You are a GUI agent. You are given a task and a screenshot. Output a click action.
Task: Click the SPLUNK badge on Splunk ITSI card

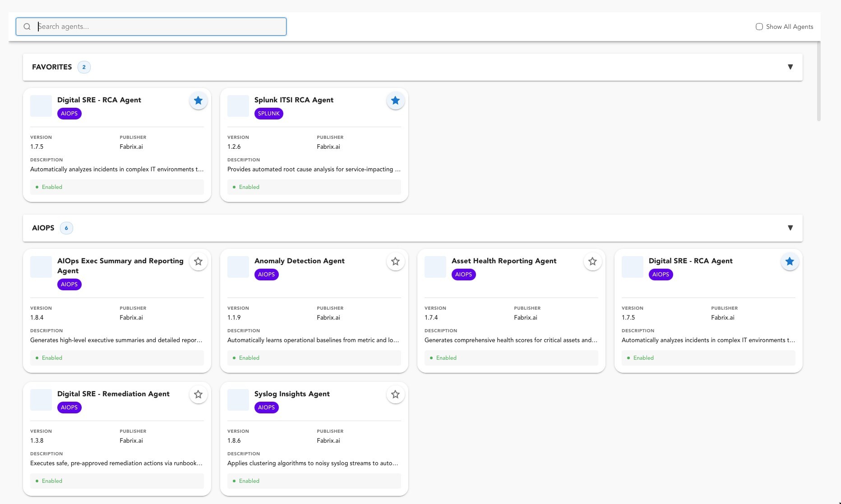click(x=269, y=114)
